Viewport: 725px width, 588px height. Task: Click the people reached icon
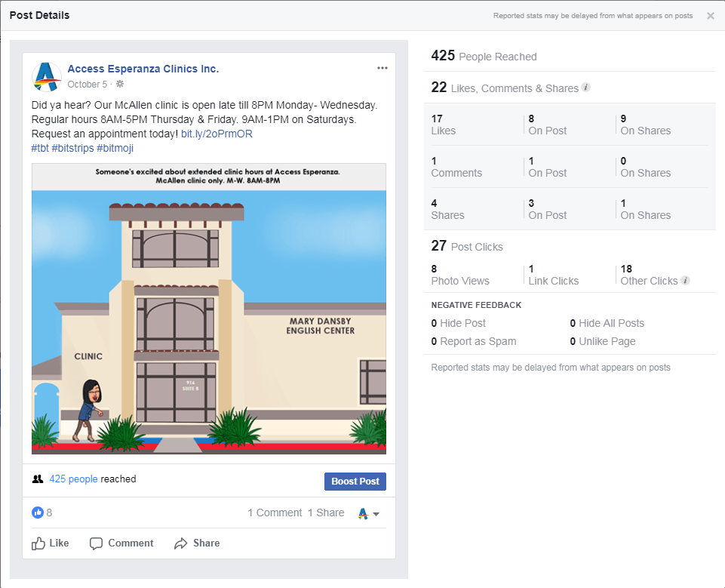click(38, 479)
